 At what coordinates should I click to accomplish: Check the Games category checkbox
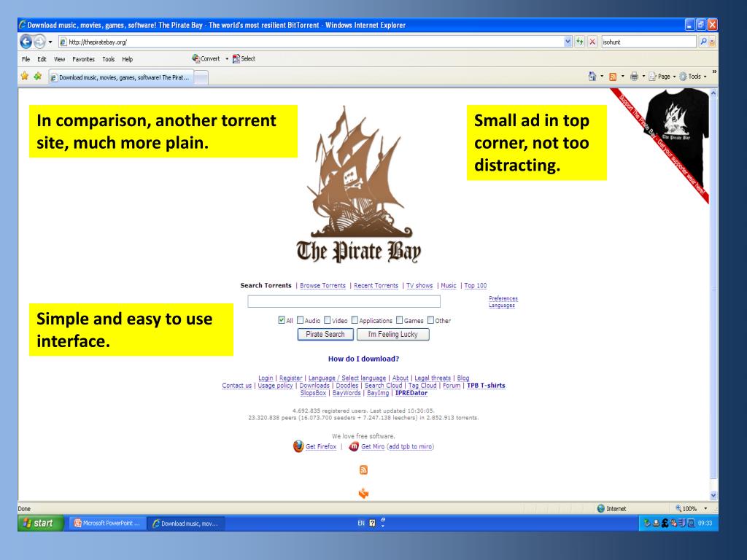pos(399,320)
